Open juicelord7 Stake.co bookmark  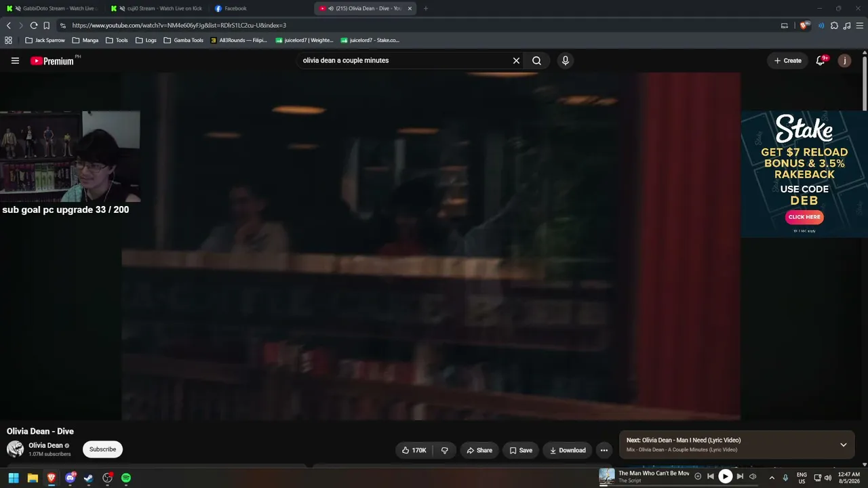370,40
